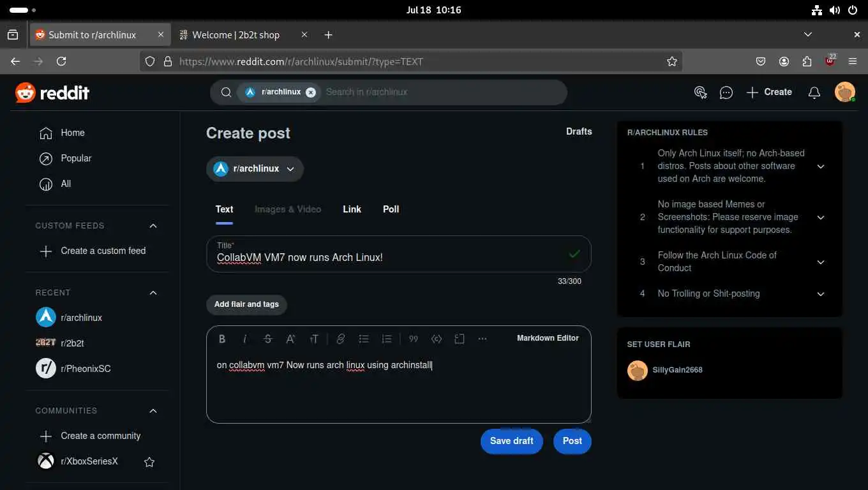Select the Images & Video tab
This screenshot has height=490, width=868.
(288, 209)
